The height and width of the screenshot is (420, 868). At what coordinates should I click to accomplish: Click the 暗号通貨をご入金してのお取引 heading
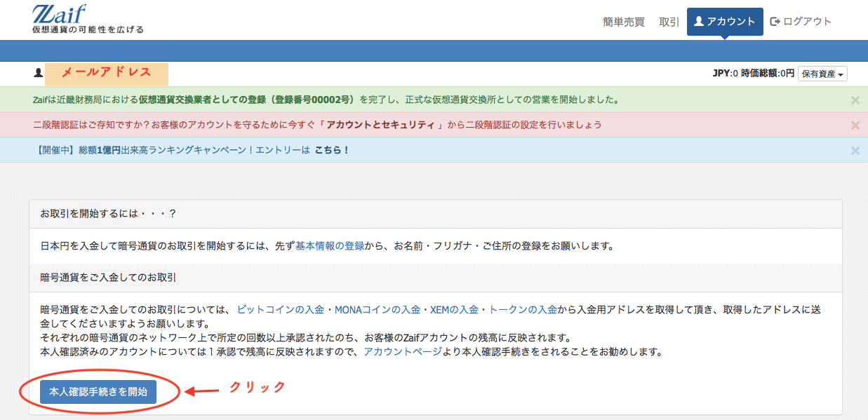[x=108, y=277]
